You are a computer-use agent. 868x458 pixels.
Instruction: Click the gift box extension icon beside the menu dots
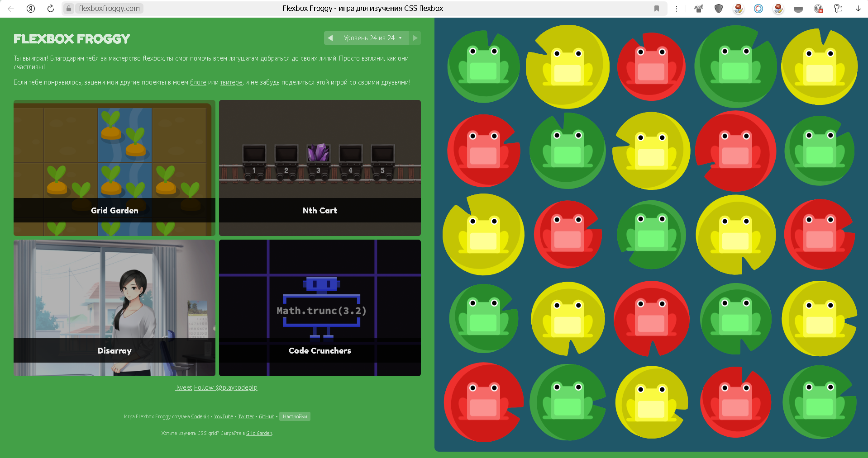tap(699, 8)
